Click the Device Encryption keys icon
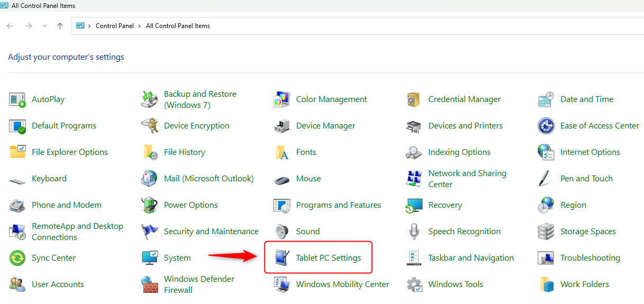This screenshot has width=644, height=304. (x=150, y=126)
